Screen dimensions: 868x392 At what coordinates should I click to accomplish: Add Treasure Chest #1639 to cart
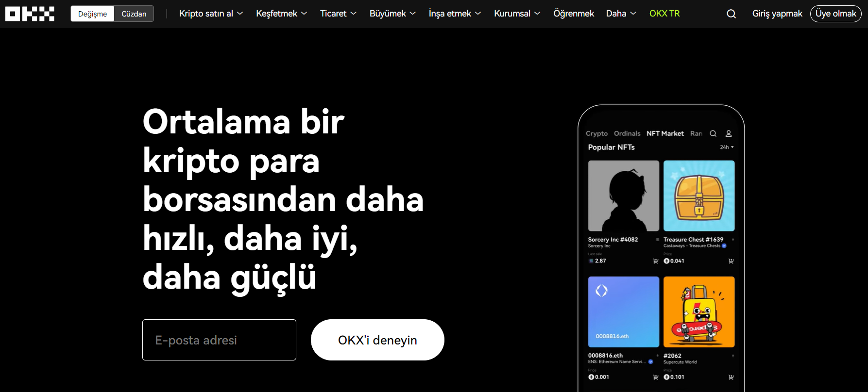(x=731, y=261)
